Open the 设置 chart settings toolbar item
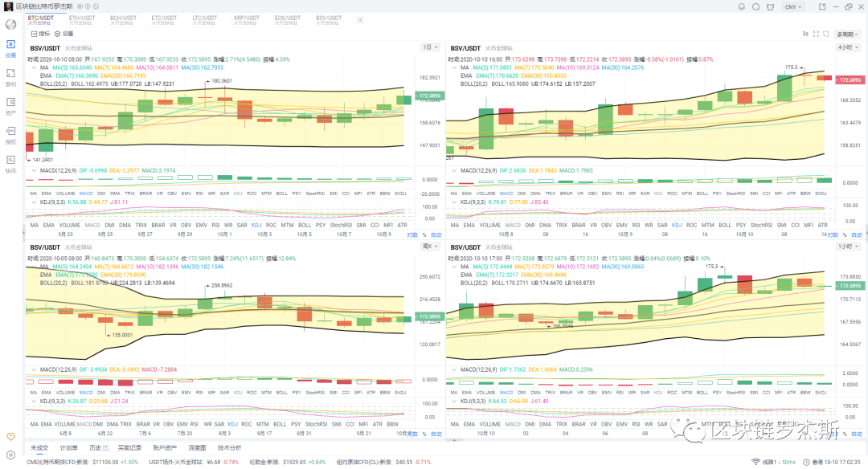 (x=63, y=34)
